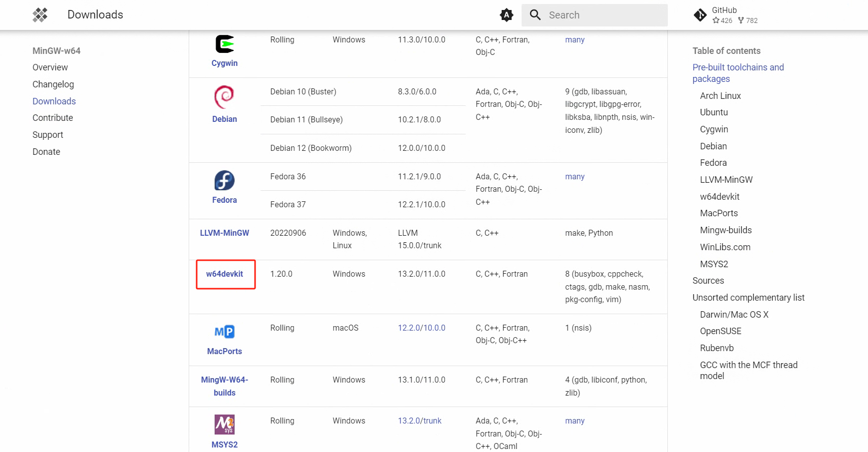Viewport: 868px width, 452px height.
Task: Jump to Ubuntu in contents
Action: point(714,112)
